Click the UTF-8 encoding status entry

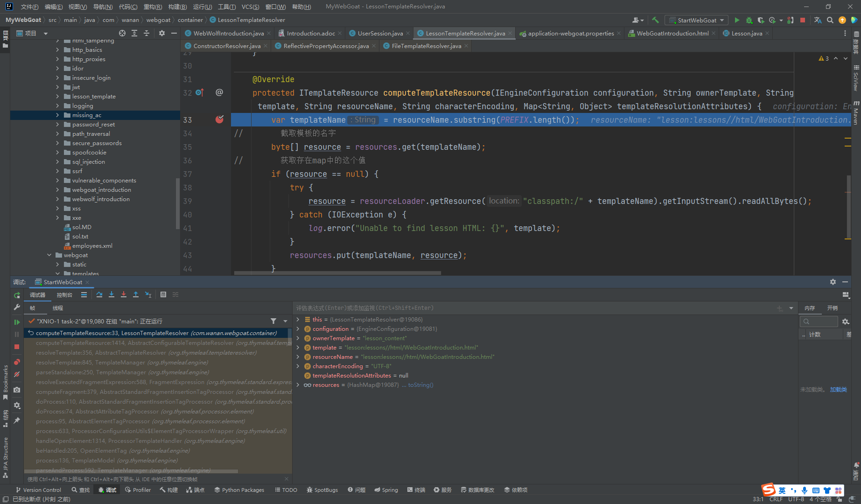point(796,499)
